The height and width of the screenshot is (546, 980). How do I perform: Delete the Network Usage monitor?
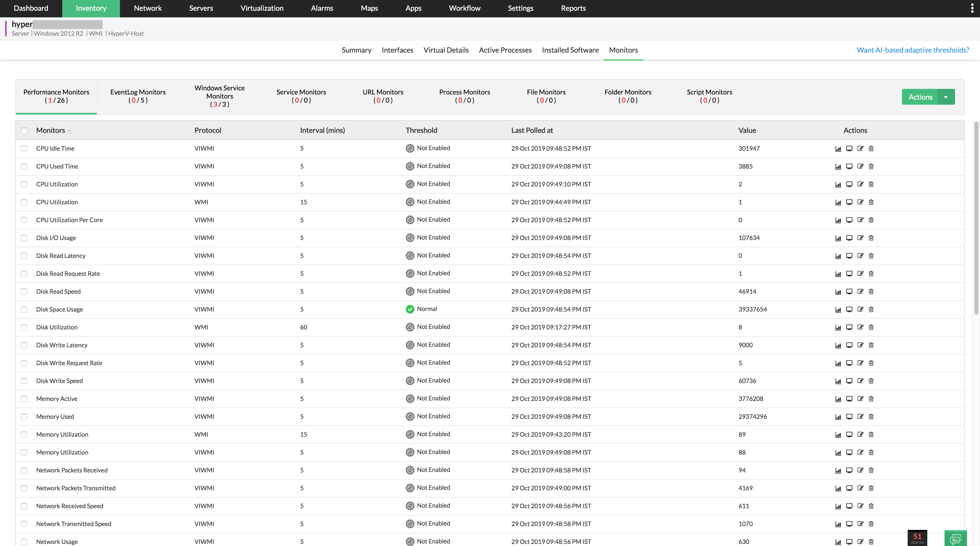(x=871, y=541)
